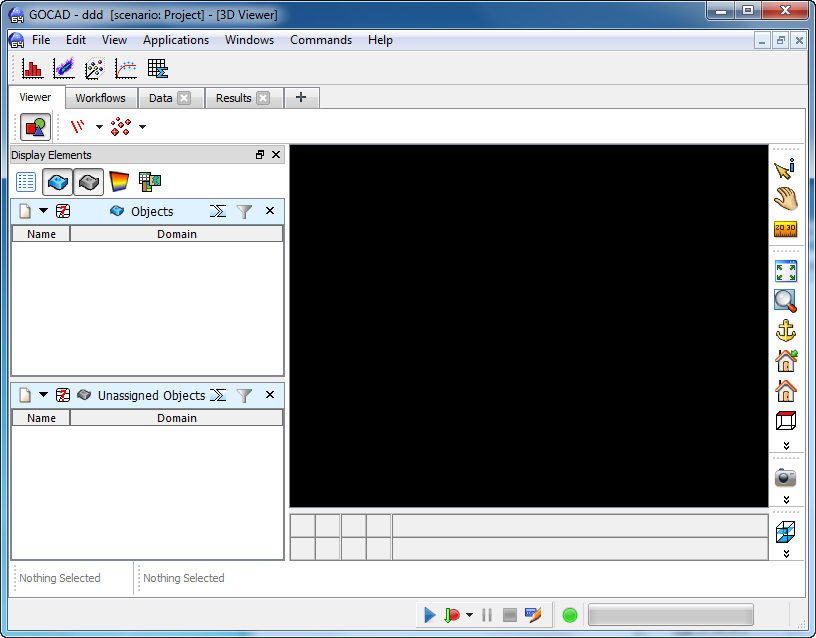Click the sigma summary icon in Objects panel
This screenshot has width=816, height=638.
pyautogui.click(x=218, y=211)
